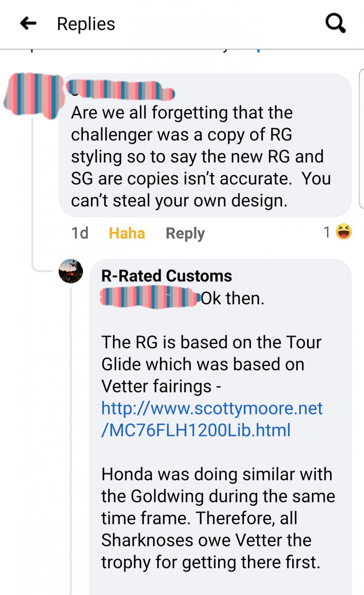Tap the partial panel at the right edge
364x595 pixels.
361,138
